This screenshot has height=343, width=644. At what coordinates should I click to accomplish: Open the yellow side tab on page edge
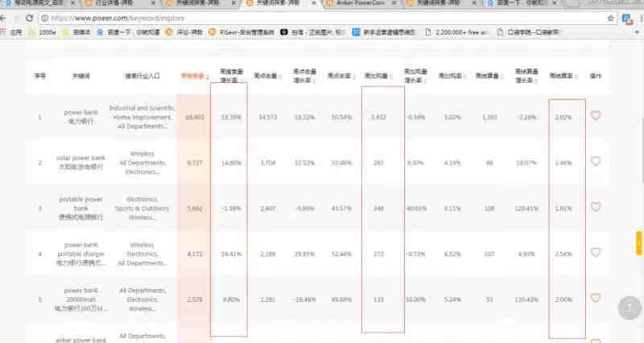639,243
